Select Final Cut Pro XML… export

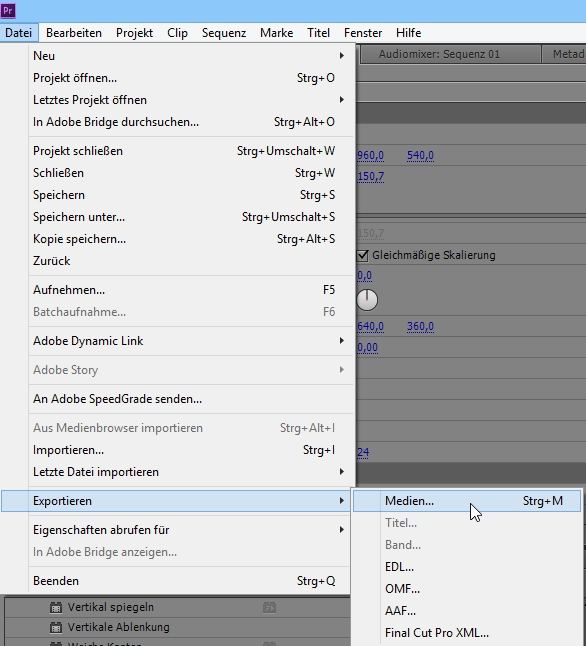(467, 633)
